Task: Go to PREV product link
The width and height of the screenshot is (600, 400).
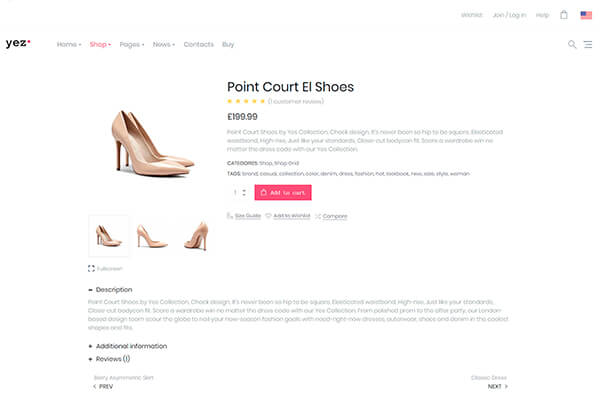Action: (x=103, y=386)
